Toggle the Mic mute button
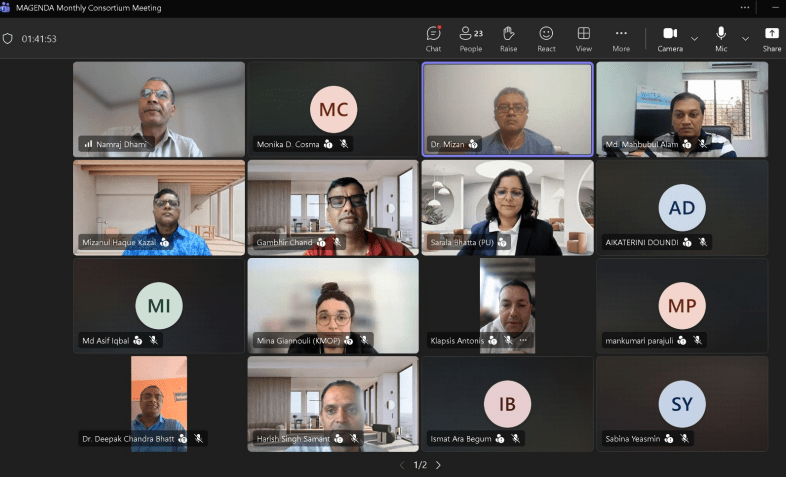 point(720,38)
